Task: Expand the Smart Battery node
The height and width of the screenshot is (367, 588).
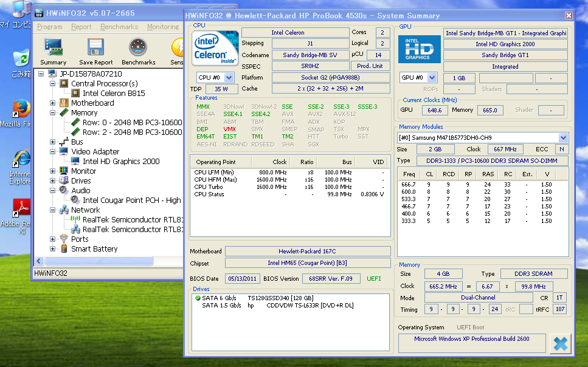Action: point(52,249)
